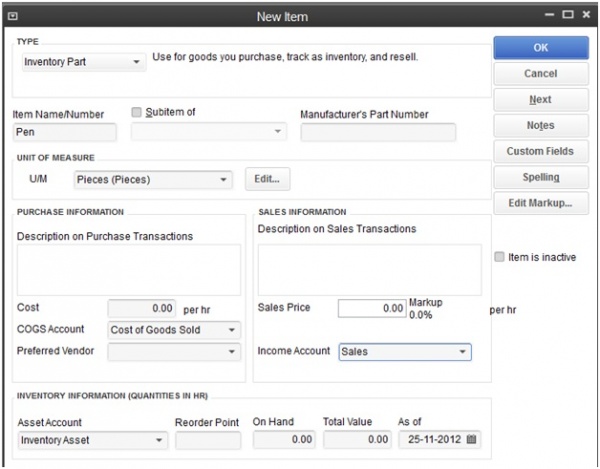Click the Edit unit of measure button
Screen dimensions: 600x469
tap(267, 180)
